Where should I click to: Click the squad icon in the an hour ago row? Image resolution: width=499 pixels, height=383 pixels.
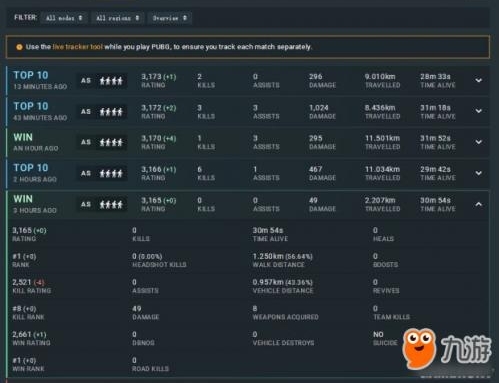point(111,143)
